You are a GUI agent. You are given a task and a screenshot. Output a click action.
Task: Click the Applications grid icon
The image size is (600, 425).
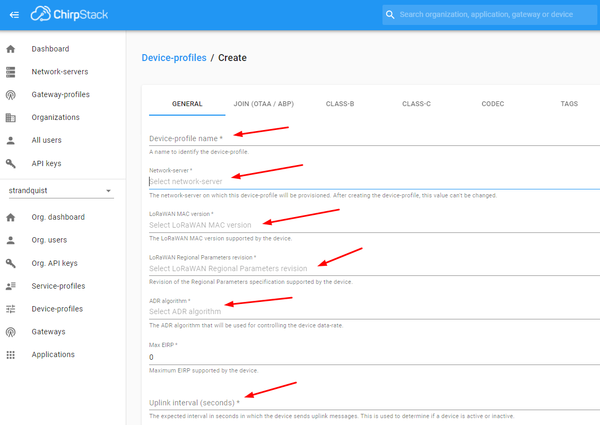(x=11, y=355)
